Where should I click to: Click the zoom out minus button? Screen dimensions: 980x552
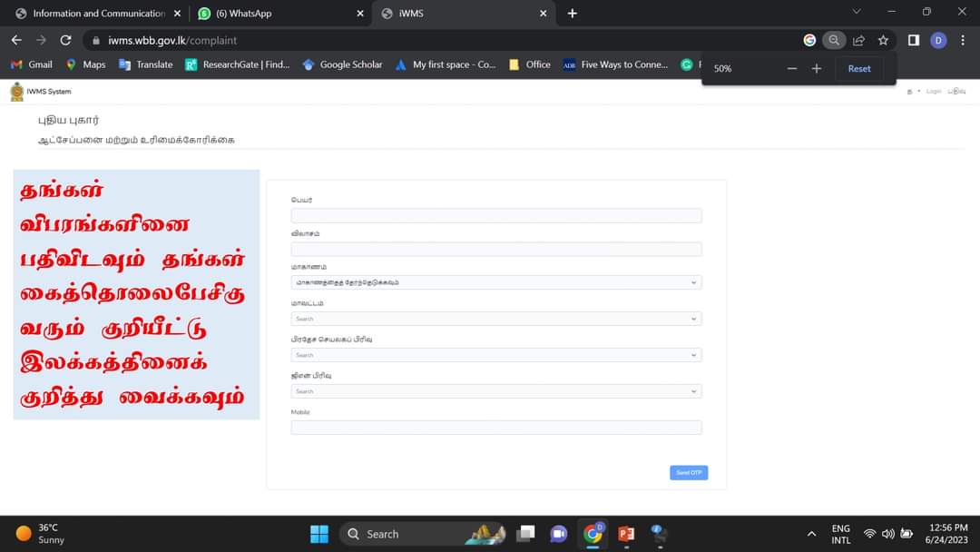(x=792, y=69)
